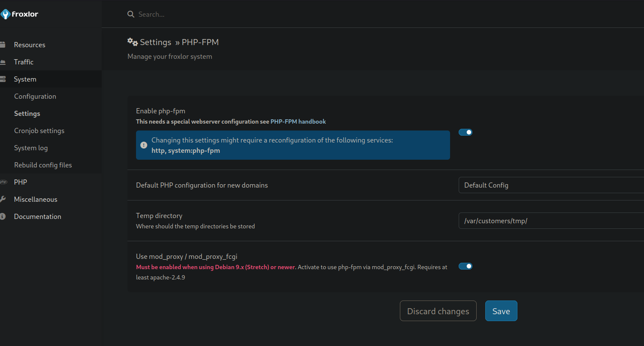The image size is (644, 346).
Task: Click the Traffic chart icon
Action: pos(3,62)
